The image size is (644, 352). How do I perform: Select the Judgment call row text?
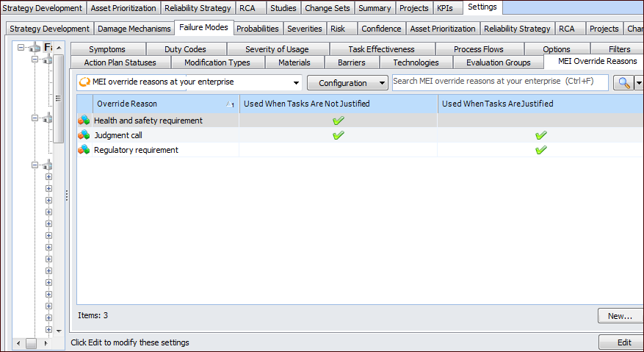(118, 135)
